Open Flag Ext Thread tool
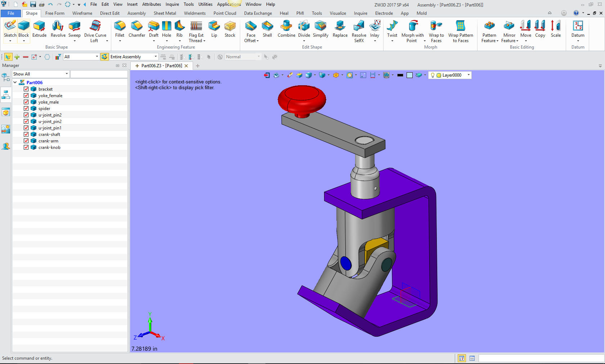 [196, 31]
